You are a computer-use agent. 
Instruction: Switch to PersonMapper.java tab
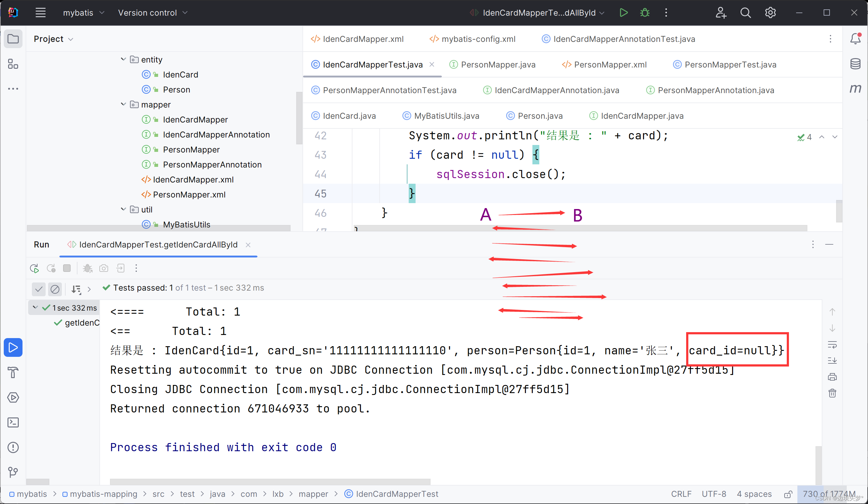(x=492, y=64)
